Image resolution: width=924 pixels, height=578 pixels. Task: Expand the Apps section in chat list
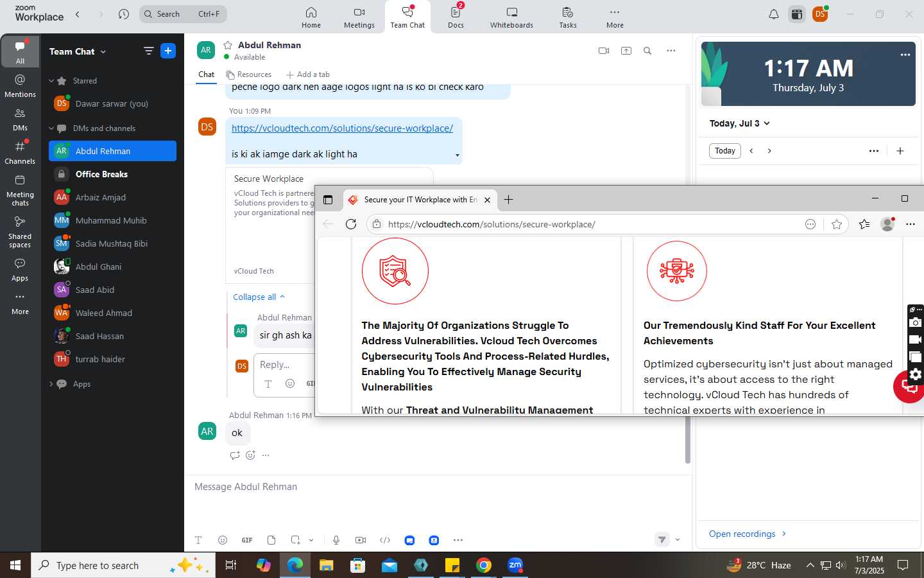(51, 384)
